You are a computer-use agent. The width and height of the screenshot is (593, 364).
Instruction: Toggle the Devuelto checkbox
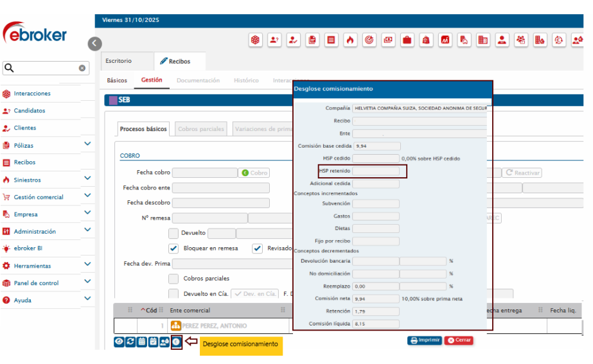click(173, 233)
